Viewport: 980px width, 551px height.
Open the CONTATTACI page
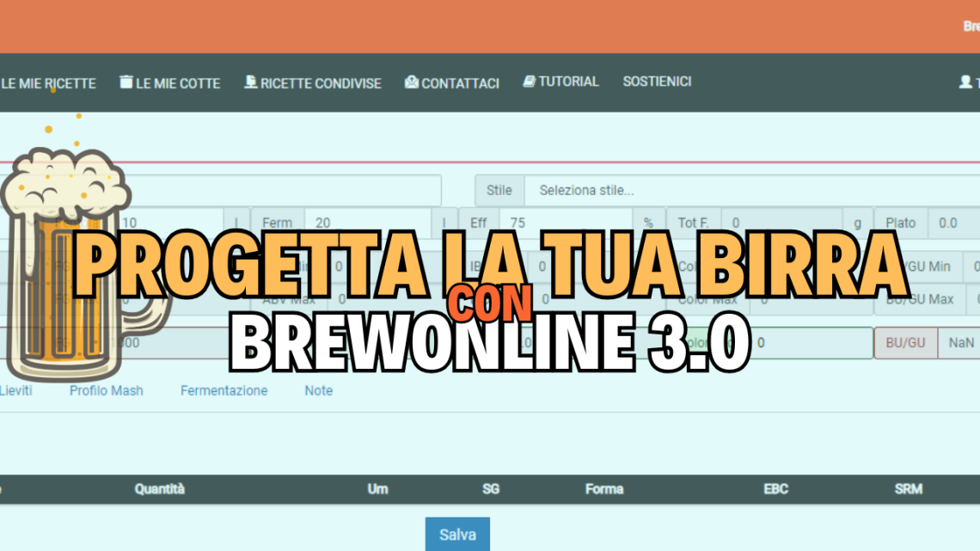coord(460,83)
